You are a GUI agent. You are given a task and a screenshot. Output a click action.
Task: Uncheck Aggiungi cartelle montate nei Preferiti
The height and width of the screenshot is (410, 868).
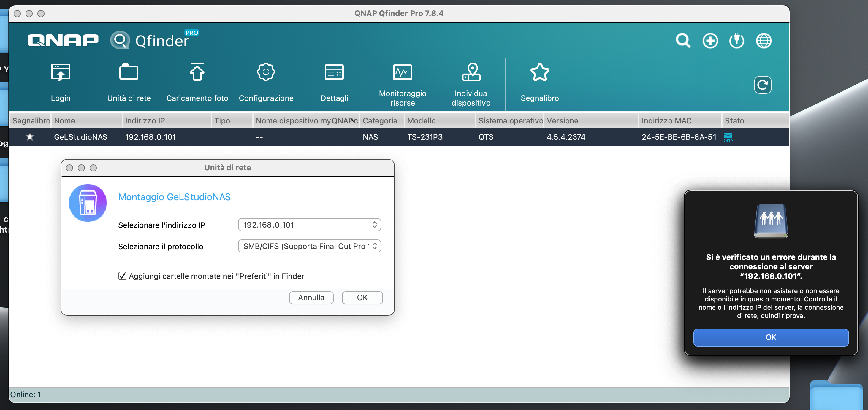coord(122,276)
